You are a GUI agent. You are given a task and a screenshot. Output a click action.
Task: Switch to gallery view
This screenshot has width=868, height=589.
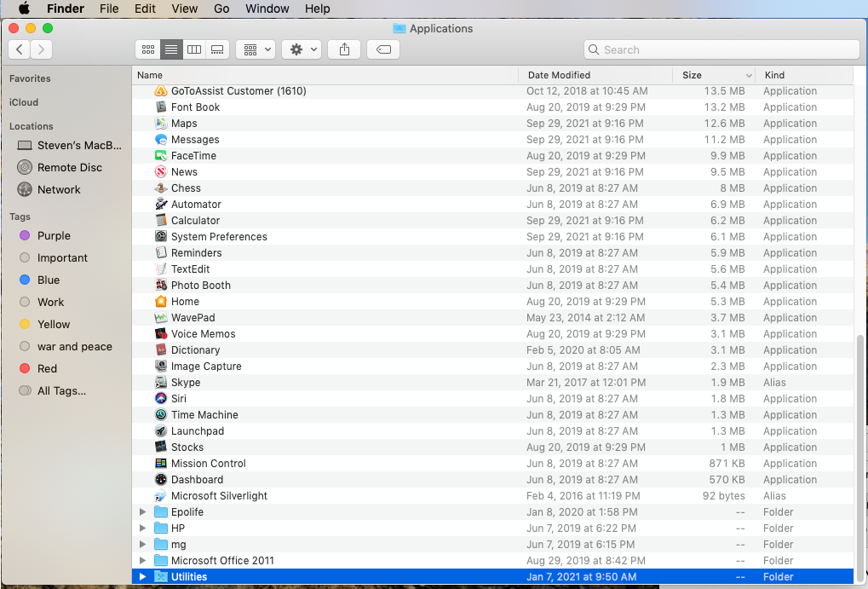217,50
